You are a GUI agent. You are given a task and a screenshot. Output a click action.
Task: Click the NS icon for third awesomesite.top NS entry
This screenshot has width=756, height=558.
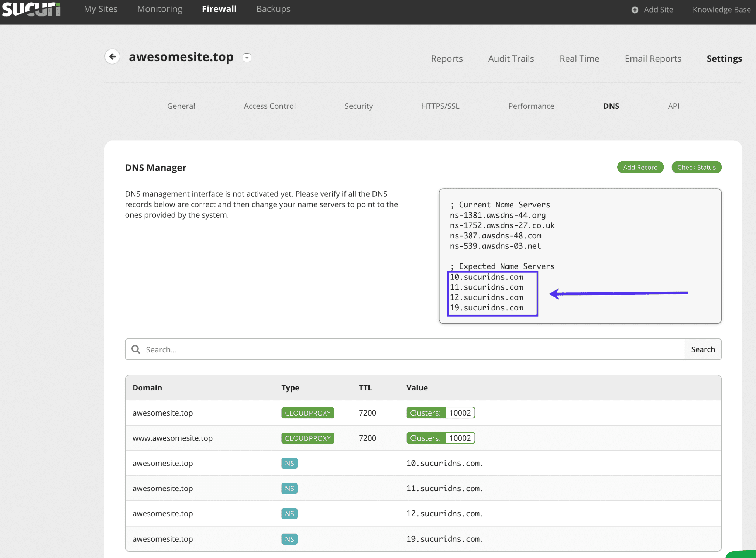[x=289, y=513]
